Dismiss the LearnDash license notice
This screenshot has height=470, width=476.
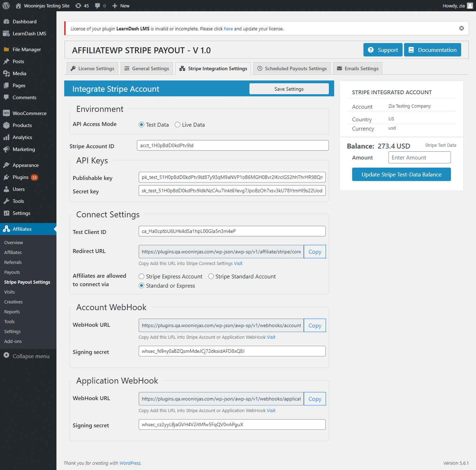tap(462, 28)
